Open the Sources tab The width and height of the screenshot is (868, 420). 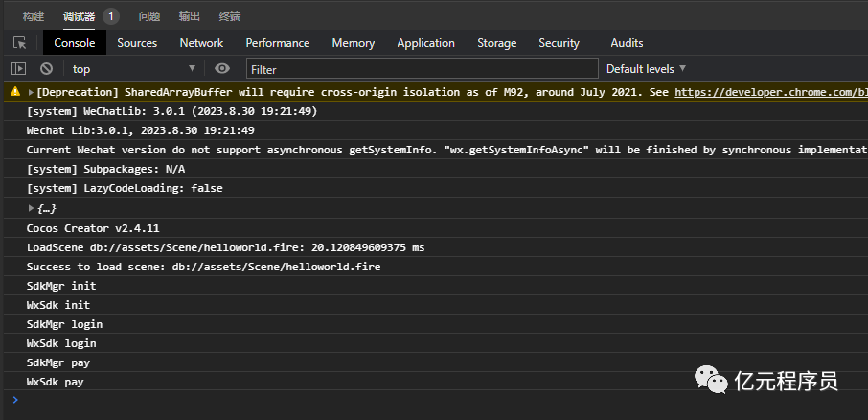137,43
